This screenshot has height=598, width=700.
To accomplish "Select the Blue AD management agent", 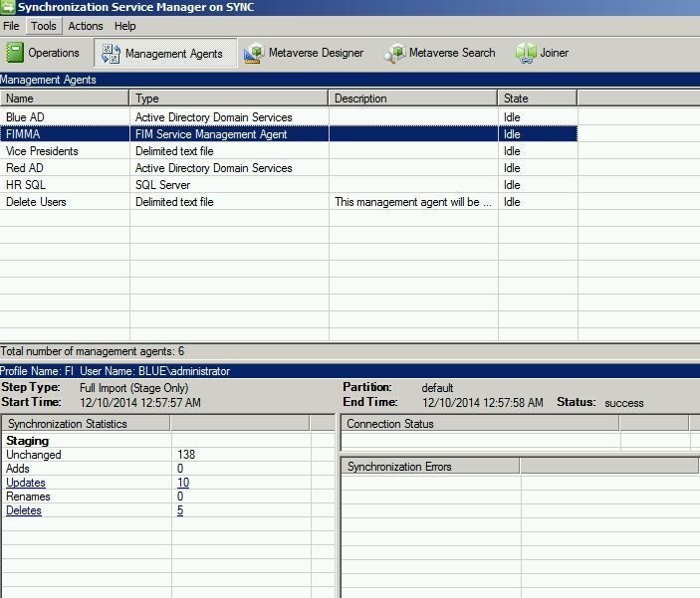I will pyautogui.click(x=25, y=117).
